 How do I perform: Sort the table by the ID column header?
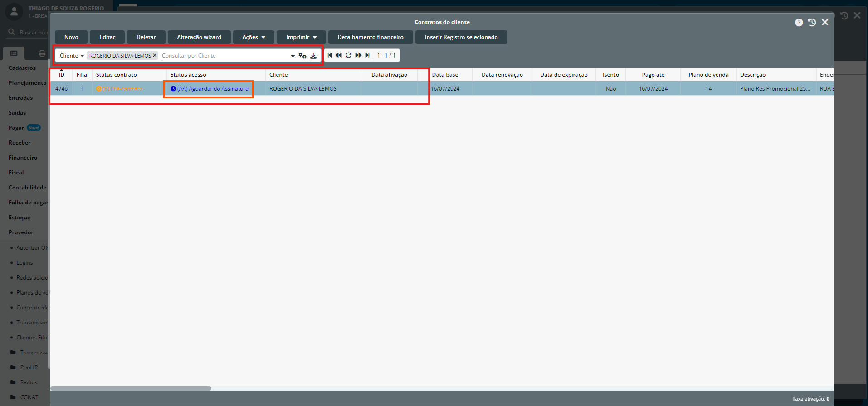(x=61, y=75)
